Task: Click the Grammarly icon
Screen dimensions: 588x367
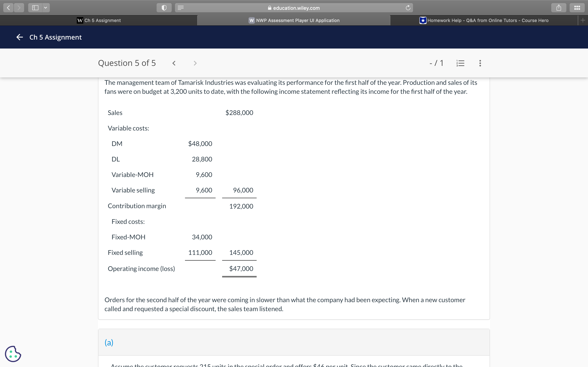Action: 13,354
